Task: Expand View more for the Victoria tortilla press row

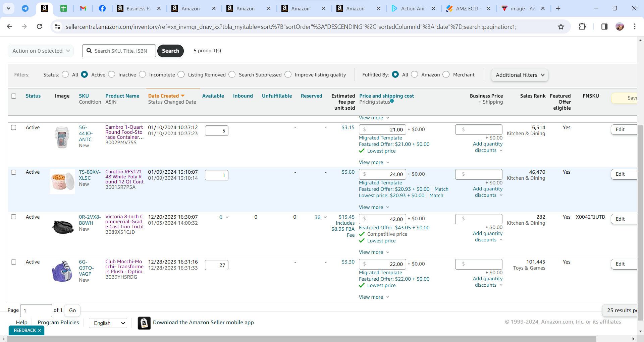Action: (374, 252)
